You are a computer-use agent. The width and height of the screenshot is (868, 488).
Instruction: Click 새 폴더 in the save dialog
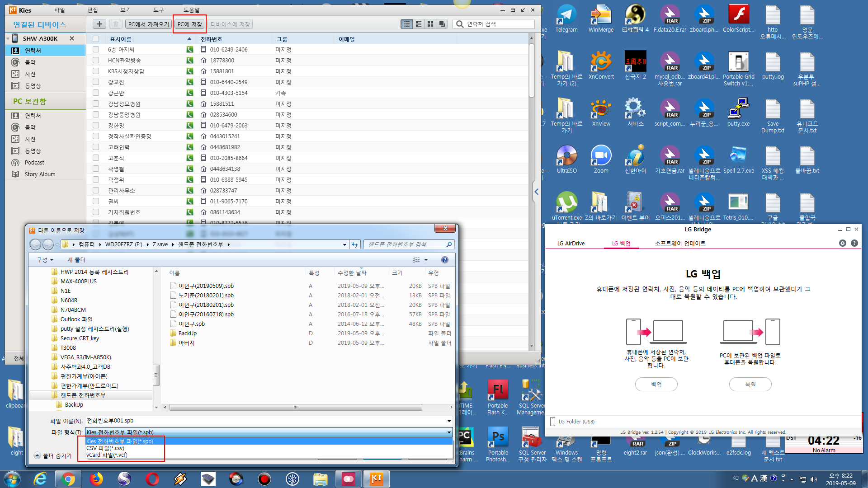pyautogui.click(x=76, y=260)
